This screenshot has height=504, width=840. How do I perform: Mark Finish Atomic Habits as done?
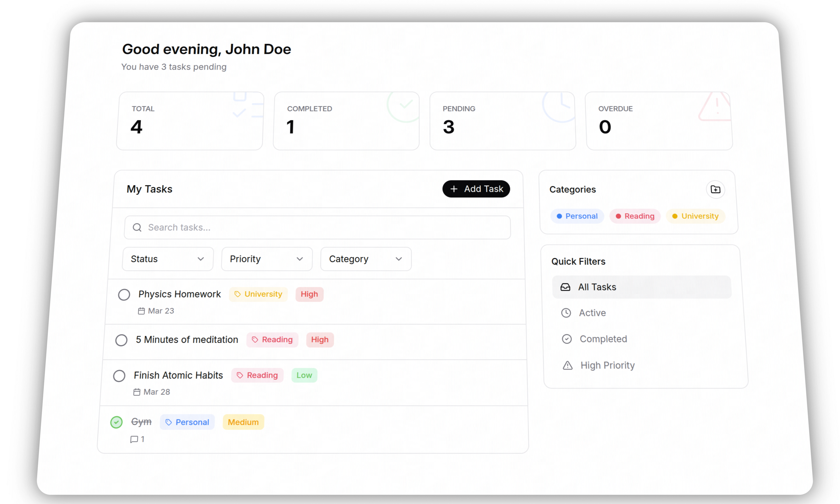[x=119, y=376]
